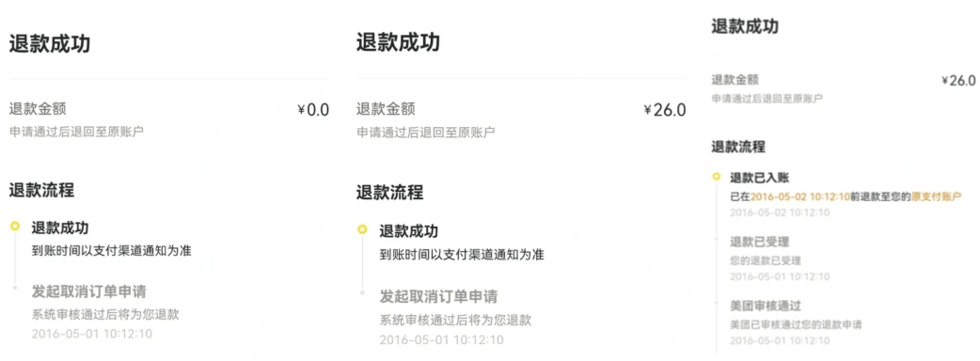Click the ¥26.0 amount in right panel
This screenshot has height=361, width=980.
(958, 81)
